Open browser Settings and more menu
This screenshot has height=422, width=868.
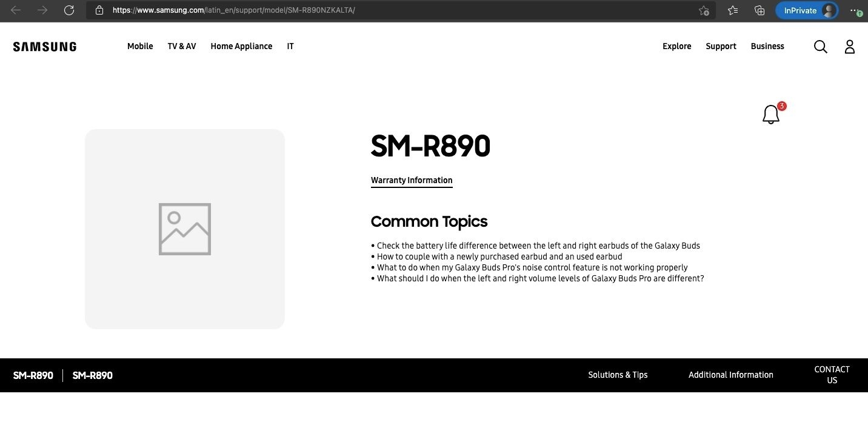point(855,10)
